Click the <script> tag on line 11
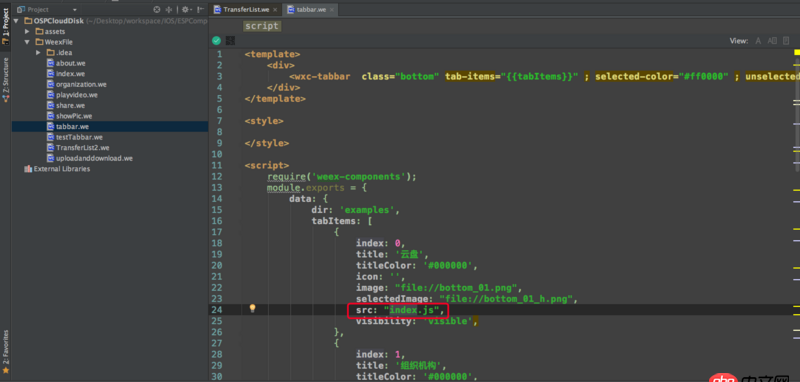Screen dimensions: 800x382 (x=267, y=166)
